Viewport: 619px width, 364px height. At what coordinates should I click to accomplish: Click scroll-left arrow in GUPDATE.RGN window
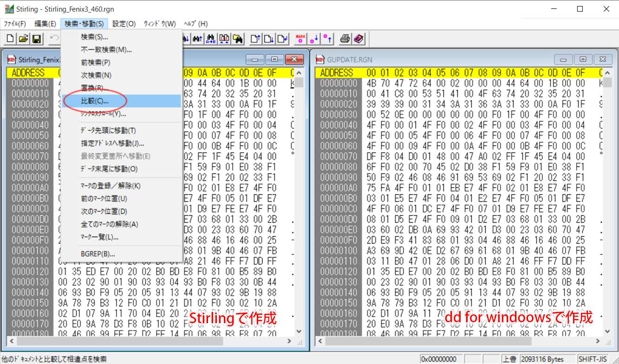click(320, 341)
